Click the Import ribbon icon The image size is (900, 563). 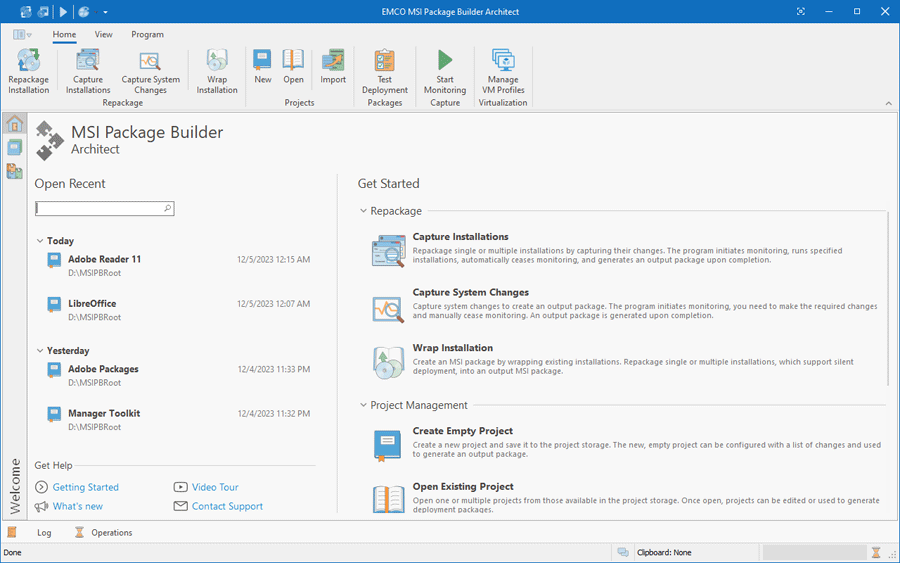(333, 60)
